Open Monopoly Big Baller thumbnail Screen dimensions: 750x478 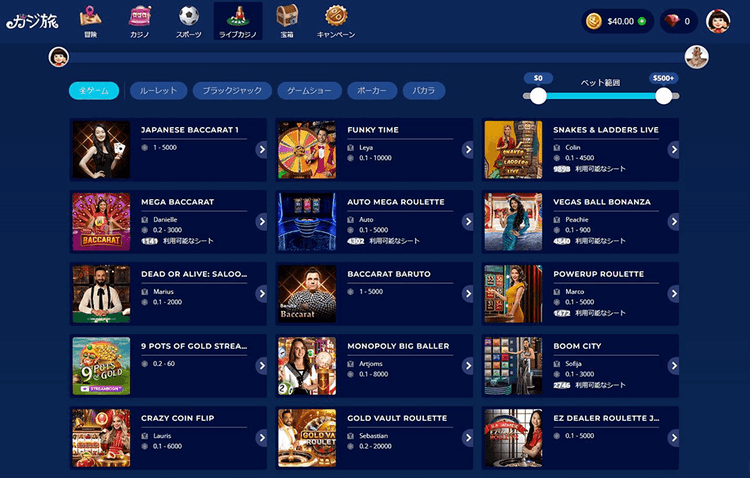[x=307, y=366]
